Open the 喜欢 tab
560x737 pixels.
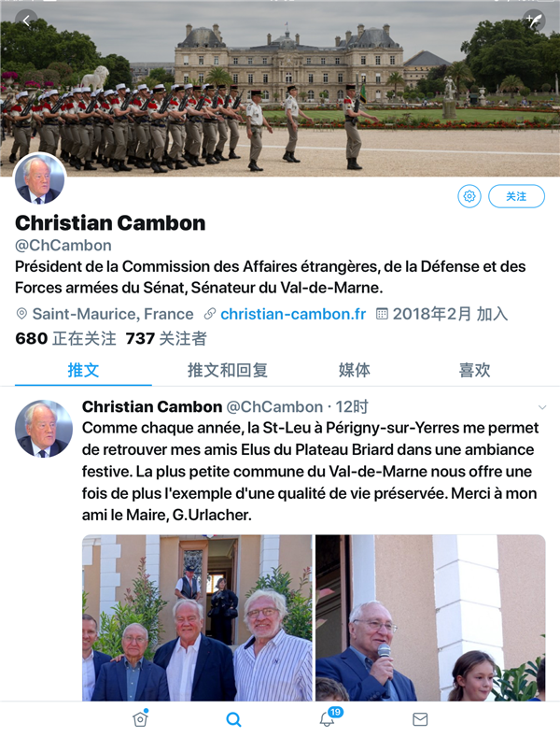pos(474,370)
